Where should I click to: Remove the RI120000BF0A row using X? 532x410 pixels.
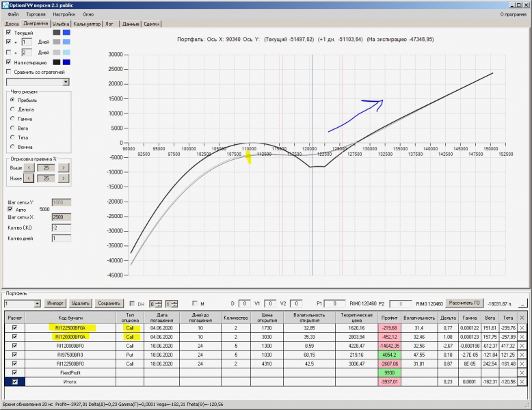point(522,337)
